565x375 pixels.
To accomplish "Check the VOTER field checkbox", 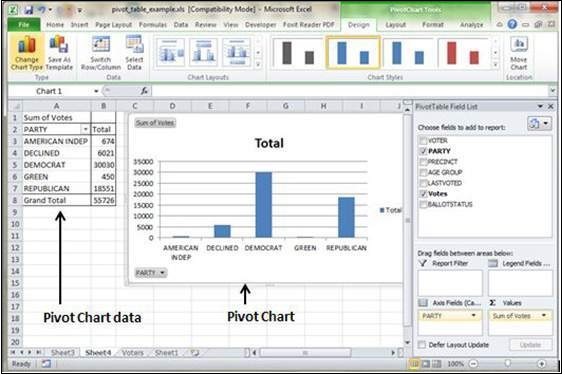I will 423,140.
